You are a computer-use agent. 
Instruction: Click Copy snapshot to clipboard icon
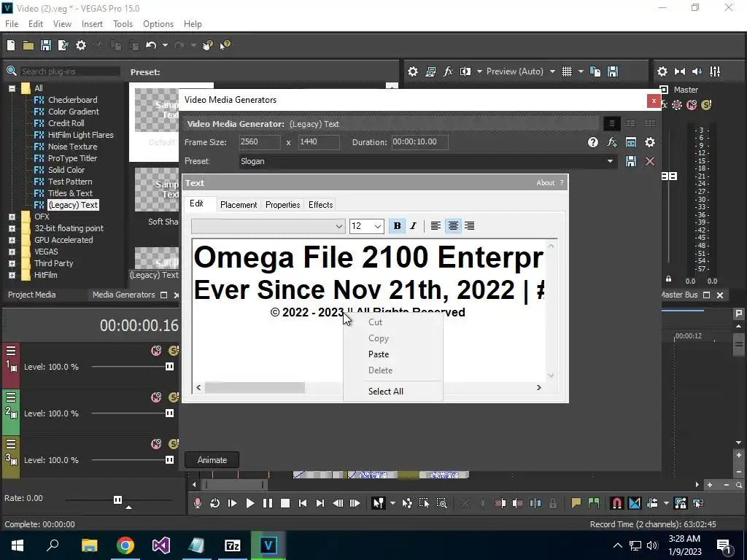coord(595,71)
